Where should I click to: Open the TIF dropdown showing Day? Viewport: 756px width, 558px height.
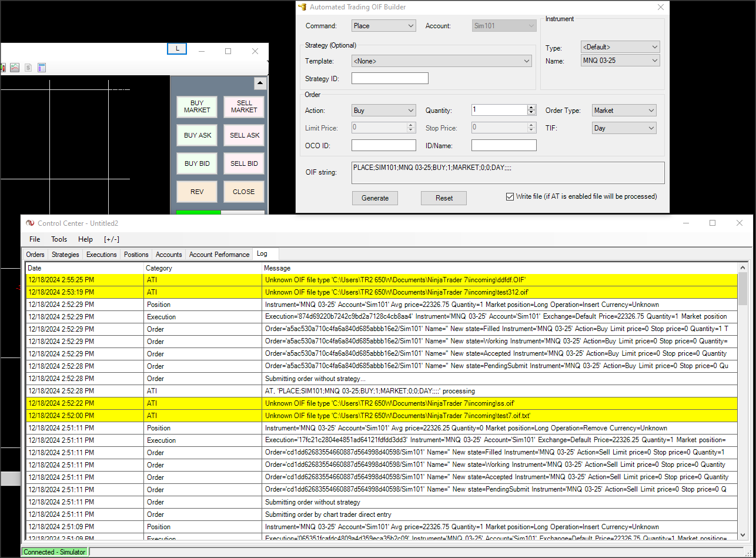tap(624, 128)
